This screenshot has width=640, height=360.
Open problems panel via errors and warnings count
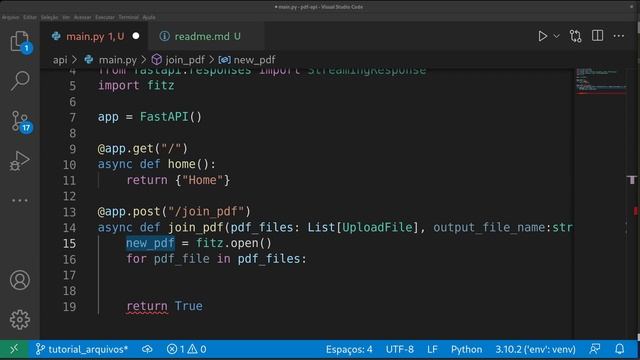(187, 349)
